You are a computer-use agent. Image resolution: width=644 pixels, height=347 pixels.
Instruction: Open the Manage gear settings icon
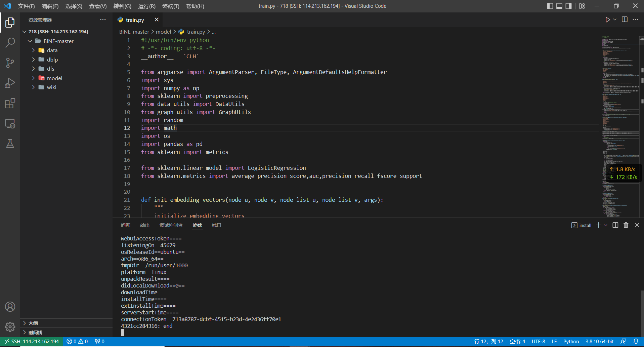click(x=10, y=327)
